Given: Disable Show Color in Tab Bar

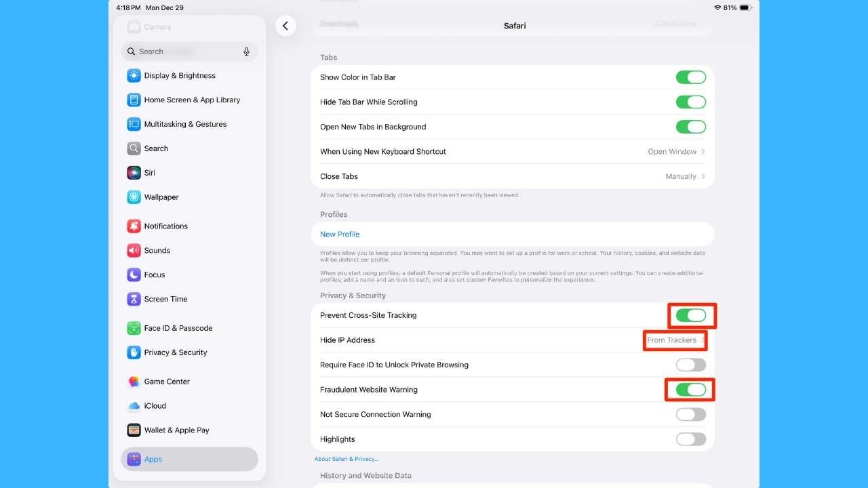Looking at the screenshot, I should pos(691,77).
